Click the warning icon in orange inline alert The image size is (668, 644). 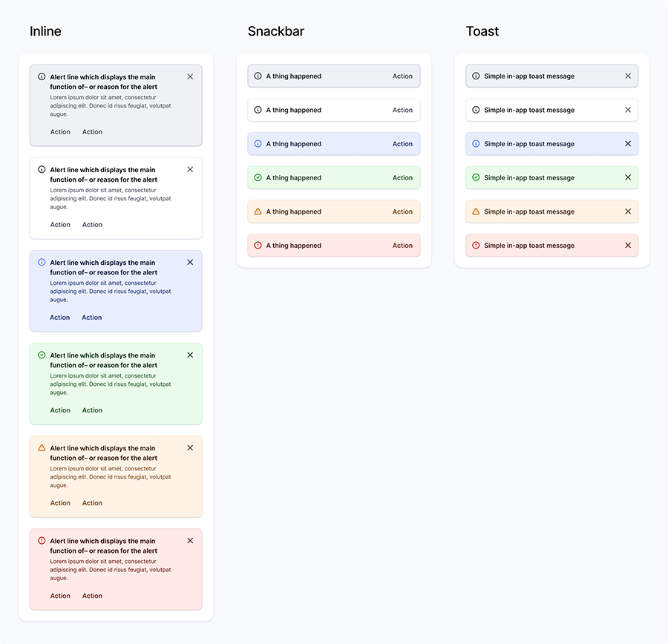click(x=42, y=447)
